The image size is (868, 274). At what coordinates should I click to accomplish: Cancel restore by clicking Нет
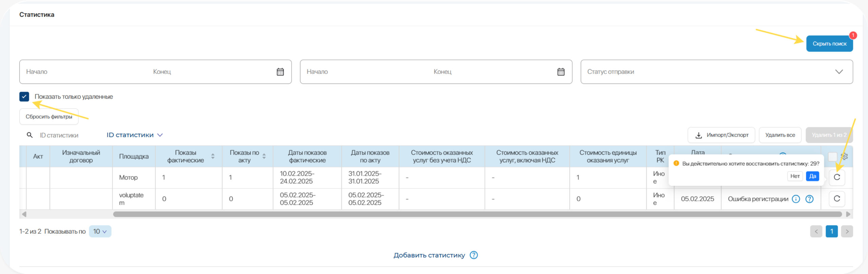pos(795,176)
